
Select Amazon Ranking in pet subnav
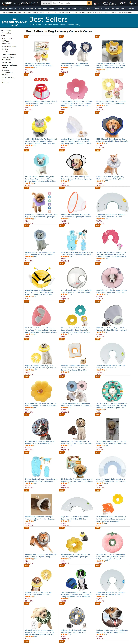point(38,12)
